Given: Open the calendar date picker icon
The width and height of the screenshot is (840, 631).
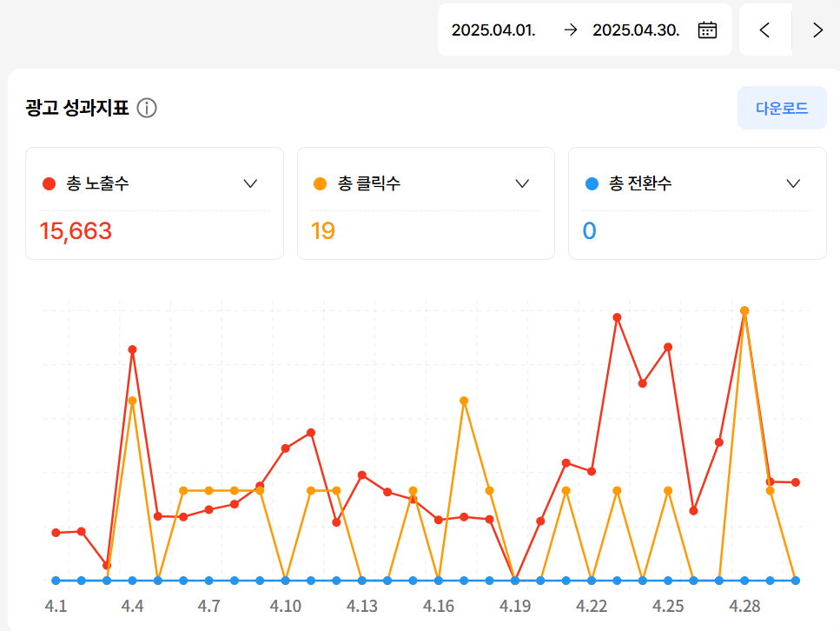Looking at the screenshot, I should [x=707, y=30].
